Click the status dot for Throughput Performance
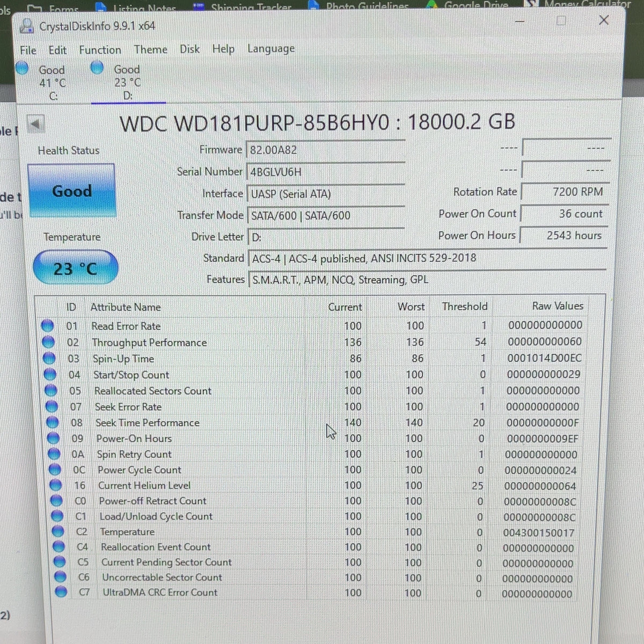This screenshot has width=644, height=644. 48,342
